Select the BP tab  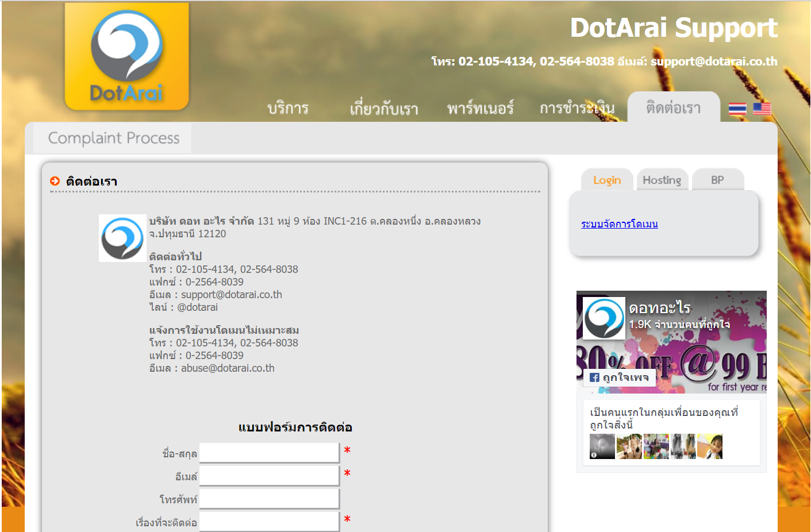coord(717,180)
